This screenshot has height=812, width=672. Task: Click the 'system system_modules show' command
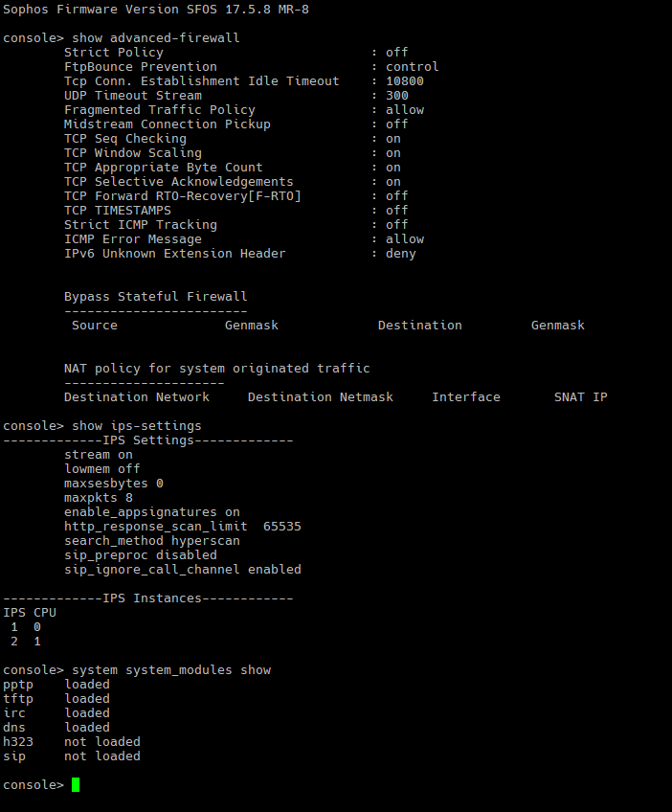pyautogui.click(x=171, y=670)
